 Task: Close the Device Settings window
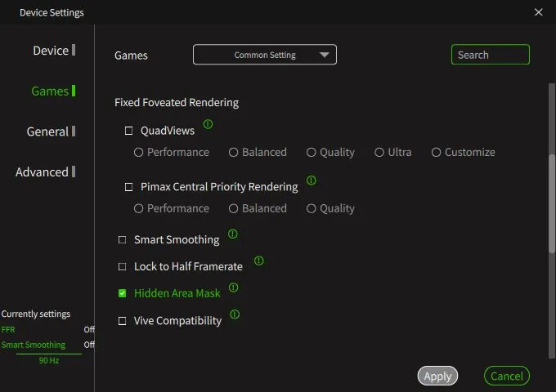pyautogui.click(x=538, y=12)
